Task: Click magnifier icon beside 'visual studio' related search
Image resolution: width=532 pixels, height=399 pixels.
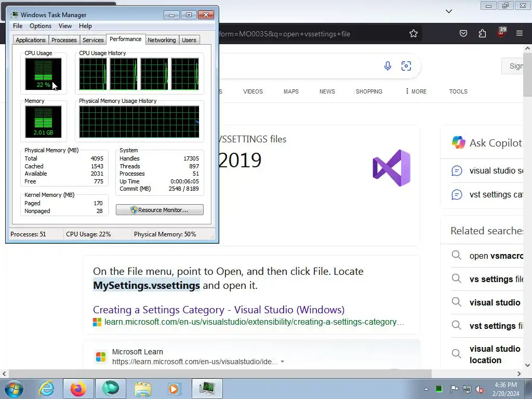Action: coord(456,302)
